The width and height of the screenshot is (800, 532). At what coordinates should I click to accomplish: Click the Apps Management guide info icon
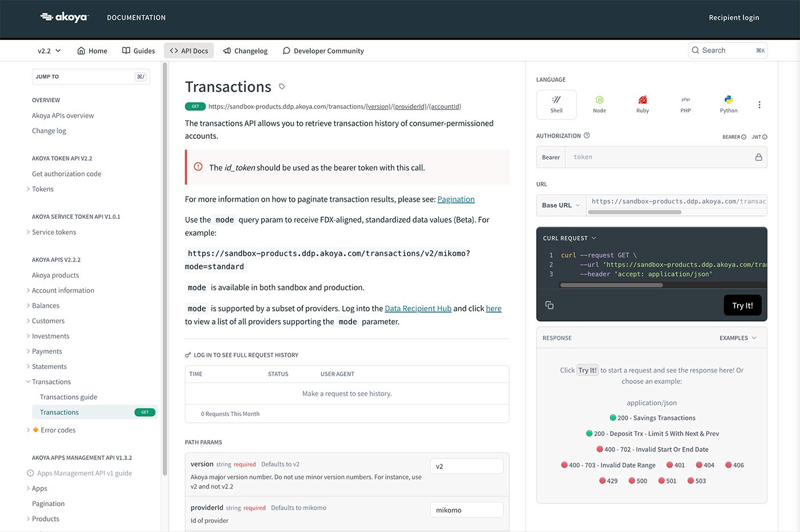click(x=31, y=473)
